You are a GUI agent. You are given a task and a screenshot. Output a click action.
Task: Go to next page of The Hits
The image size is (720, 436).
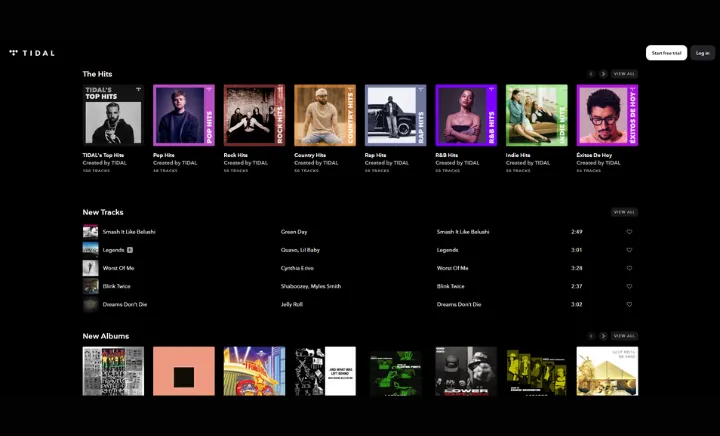point(603,74)
